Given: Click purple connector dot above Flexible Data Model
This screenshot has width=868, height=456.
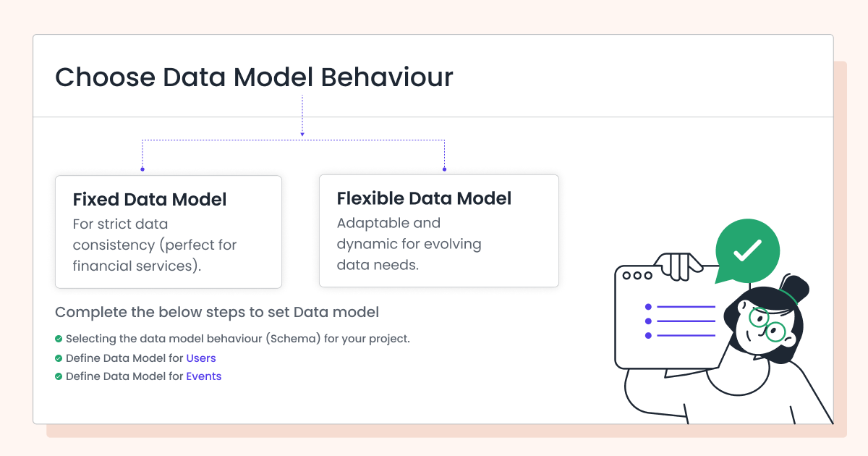Looking at the screenshot, I should [444, 169].
